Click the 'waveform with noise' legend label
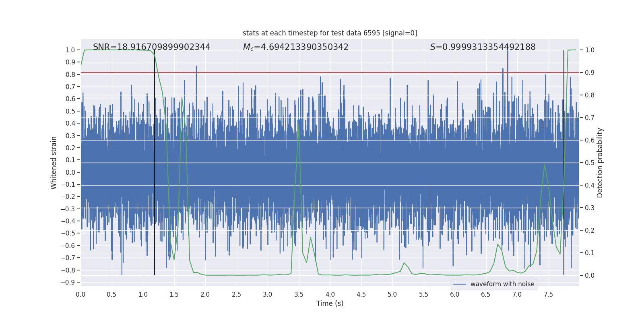Viewport: 644px width, 322px height. coord(502,284)
